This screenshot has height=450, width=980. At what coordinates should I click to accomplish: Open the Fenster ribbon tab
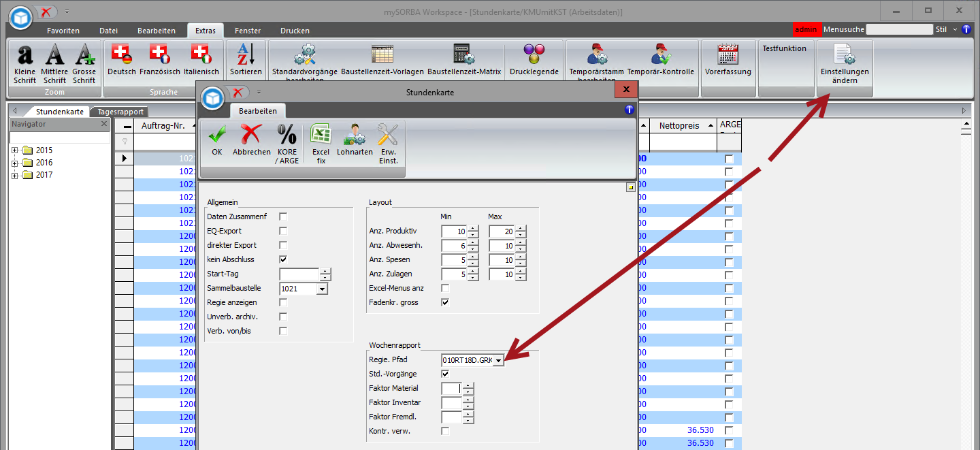248,31
